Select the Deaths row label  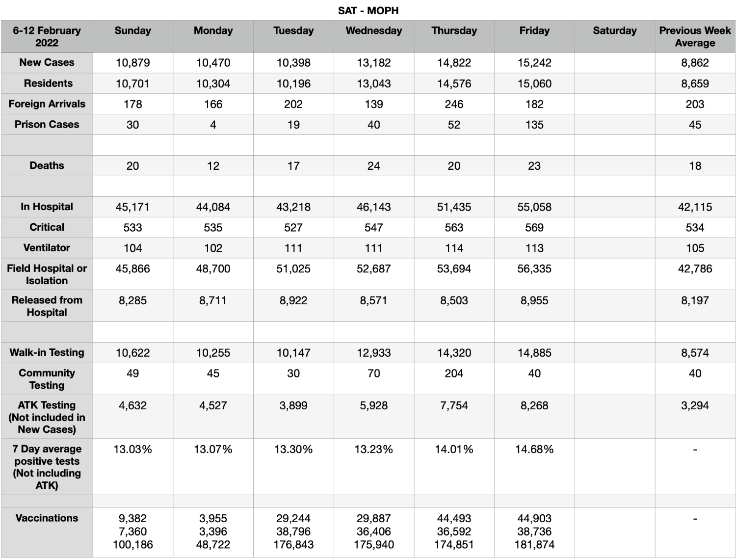pos(47,165)
